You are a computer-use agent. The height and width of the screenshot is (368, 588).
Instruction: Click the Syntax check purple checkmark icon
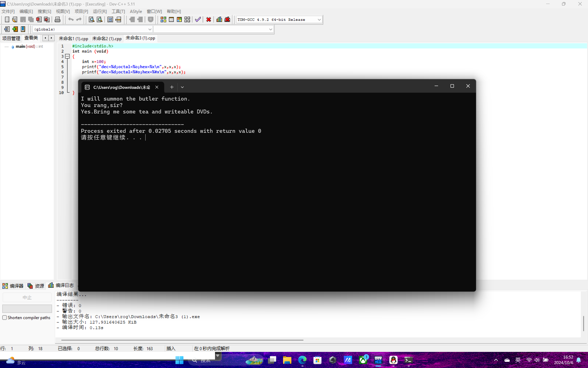198,20
